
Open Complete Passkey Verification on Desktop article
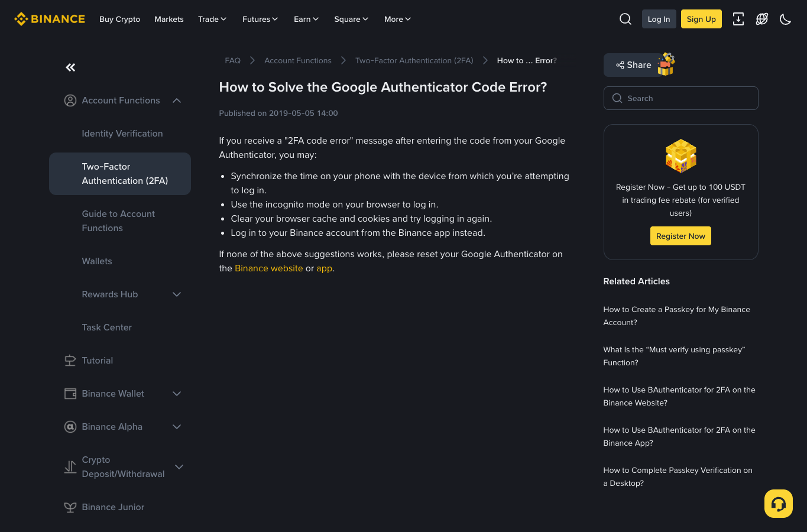click(678, 477)
